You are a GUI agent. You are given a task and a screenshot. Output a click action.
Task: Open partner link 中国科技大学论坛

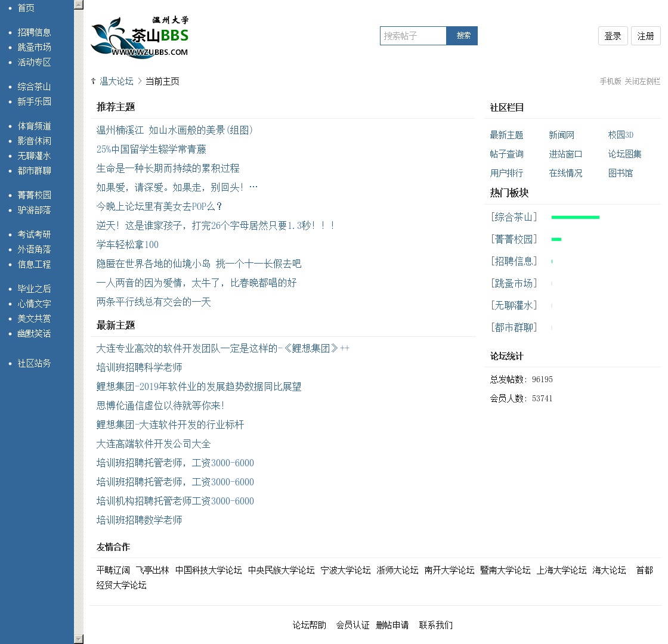pyautogui.click(x=209, y=570)
